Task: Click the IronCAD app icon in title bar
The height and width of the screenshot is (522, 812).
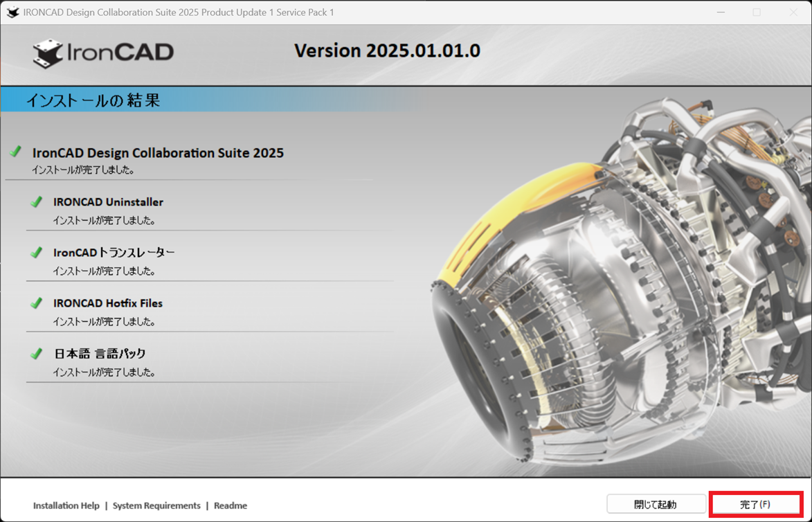Action: 12,12
